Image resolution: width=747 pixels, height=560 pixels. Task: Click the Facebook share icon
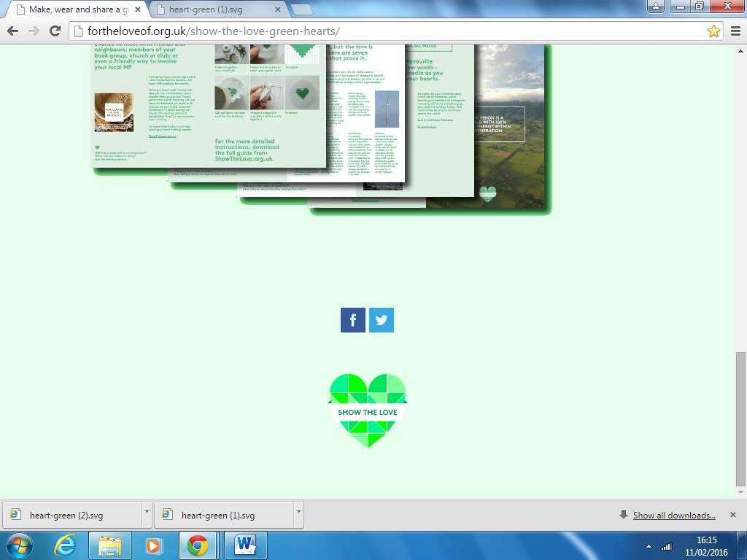tap(352, 320)
